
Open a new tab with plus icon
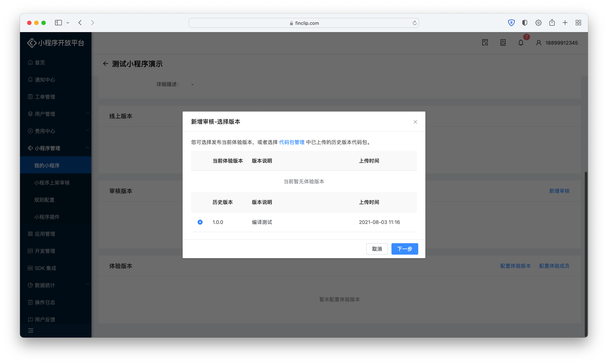coord(565,23)
